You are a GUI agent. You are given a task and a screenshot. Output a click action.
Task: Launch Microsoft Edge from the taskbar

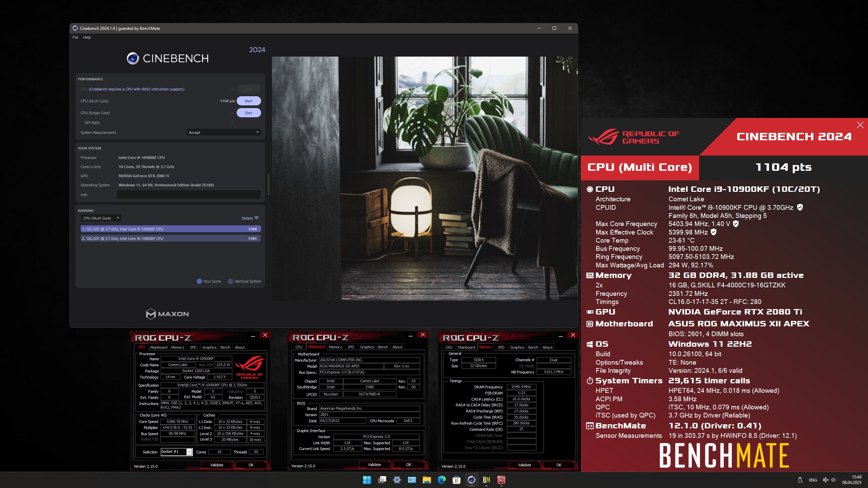[441, 480]
